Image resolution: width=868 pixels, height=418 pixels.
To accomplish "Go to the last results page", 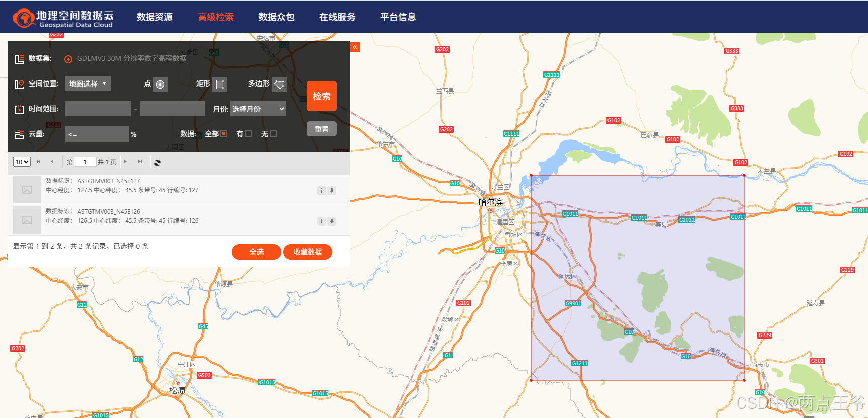I will click(140, 162).
